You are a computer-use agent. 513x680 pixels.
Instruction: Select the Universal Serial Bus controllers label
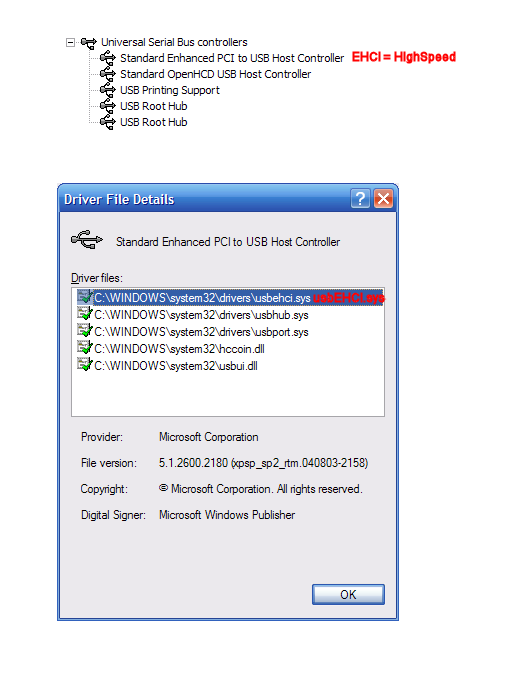click(174, 42)
